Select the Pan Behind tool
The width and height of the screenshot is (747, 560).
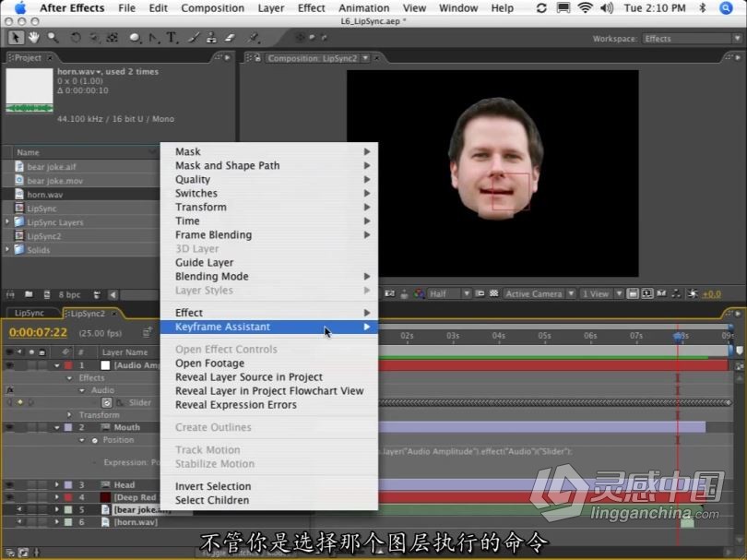(113, 38)
